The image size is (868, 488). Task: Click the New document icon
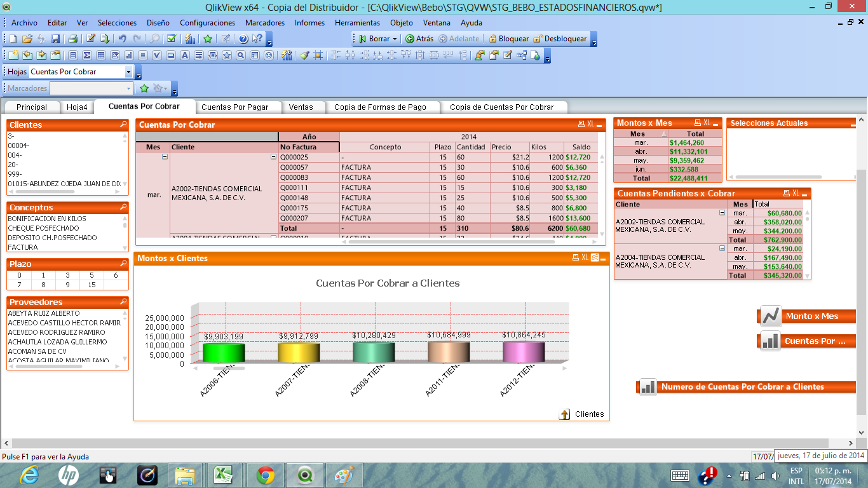click(13, 39)
